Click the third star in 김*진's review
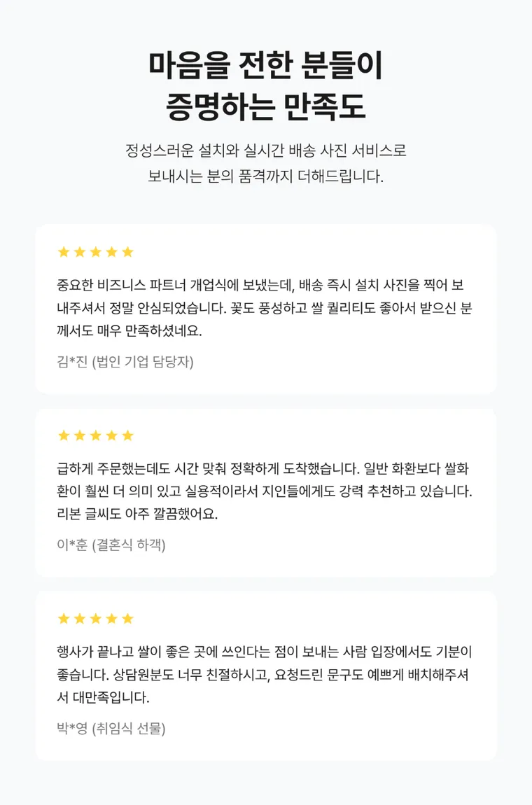The height and width of the screenshot is (805, 532). 95,251
